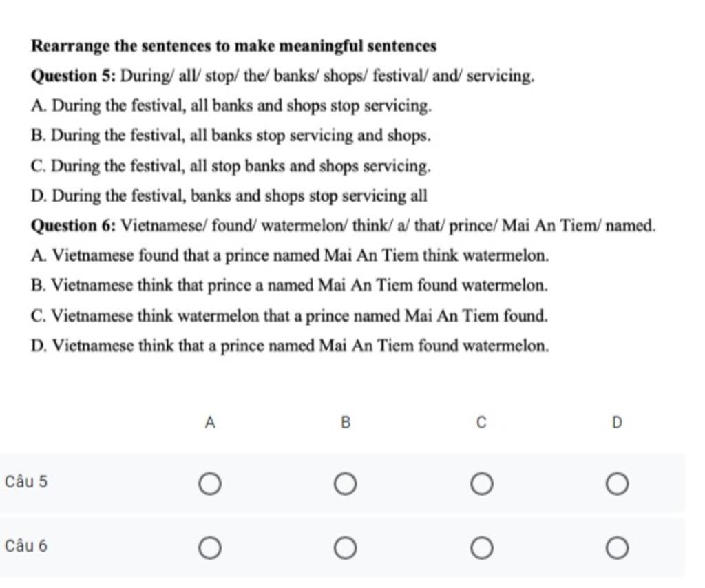
Task: Click the Question 5 prompt text
Action: coord(283,76)
